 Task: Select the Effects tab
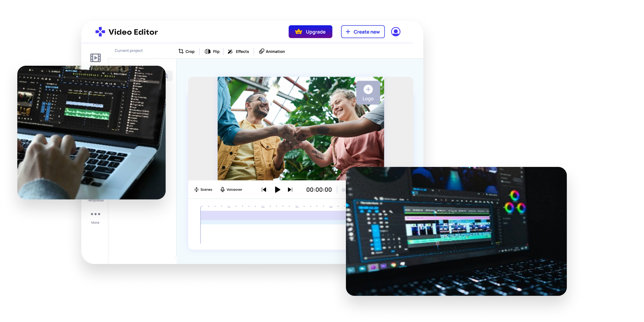(x=243, y=51)
